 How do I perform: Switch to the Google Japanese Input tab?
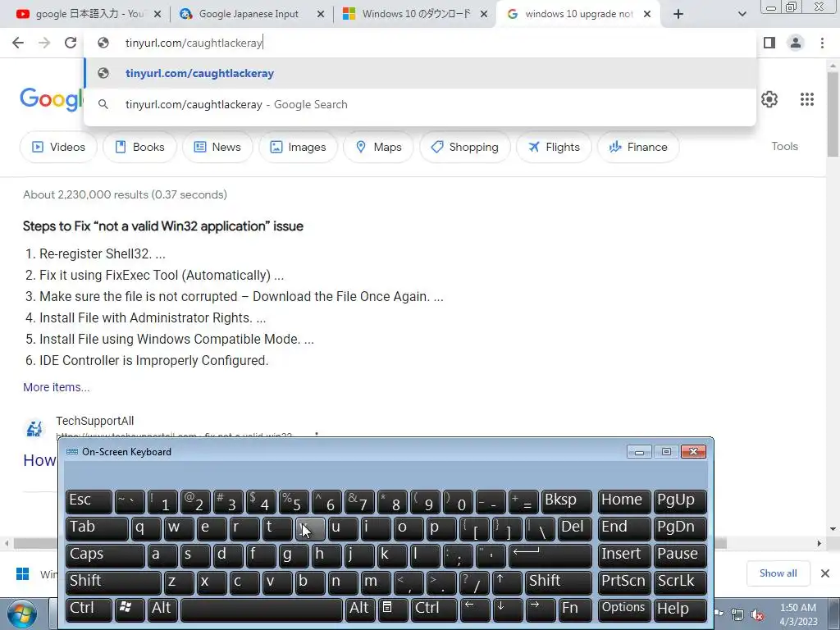[x=249, y=15]
